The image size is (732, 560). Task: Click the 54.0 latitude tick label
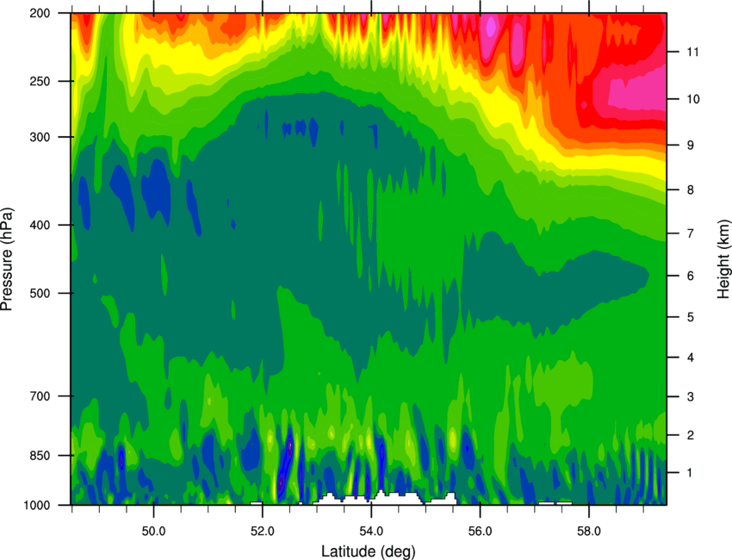(x=371, y=532)
